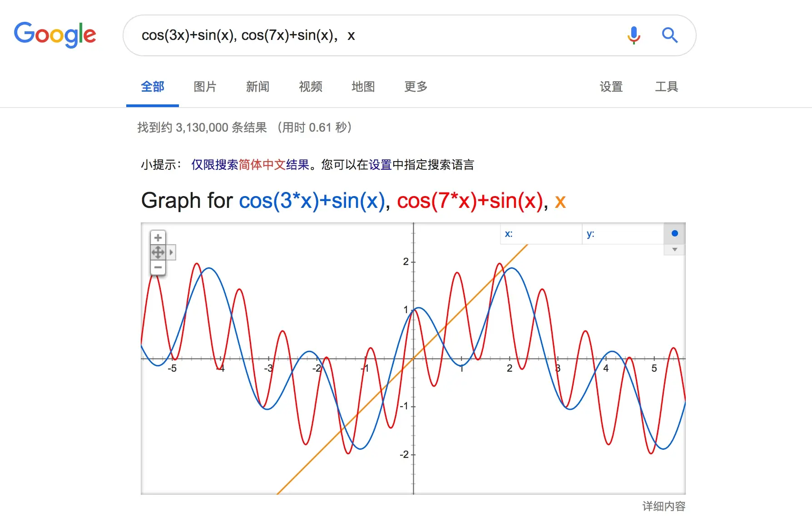The width and height of the screenshot is (812, 531).
Task: Open the function selector dropdown arrow
Action: coord(674,250)
